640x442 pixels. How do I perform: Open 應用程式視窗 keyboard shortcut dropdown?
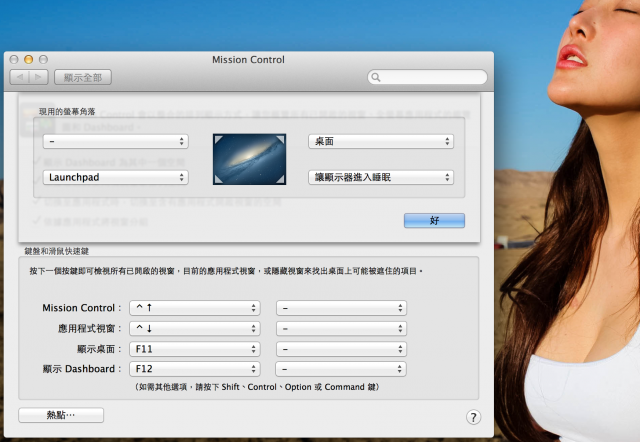coord(195,329)
